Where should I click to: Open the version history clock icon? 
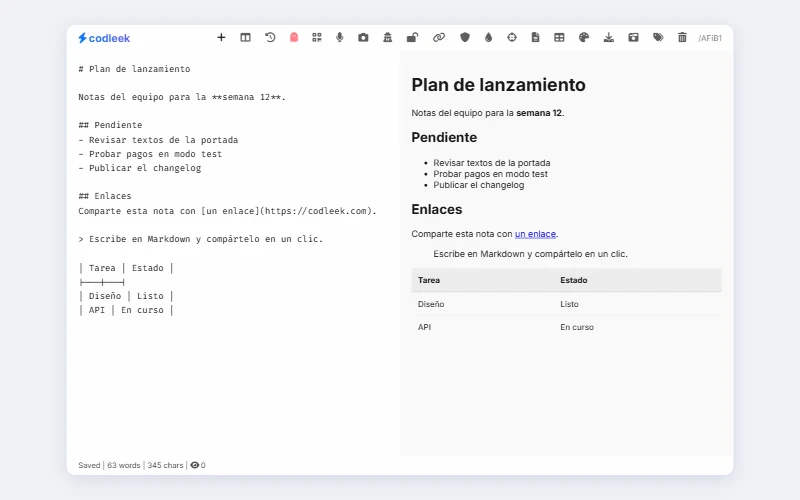270,37
